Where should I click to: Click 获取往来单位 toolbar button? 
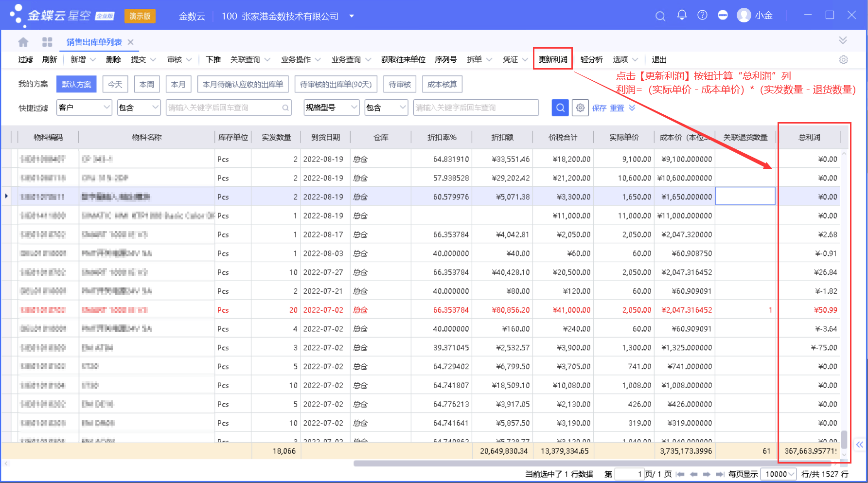(403, 59)
